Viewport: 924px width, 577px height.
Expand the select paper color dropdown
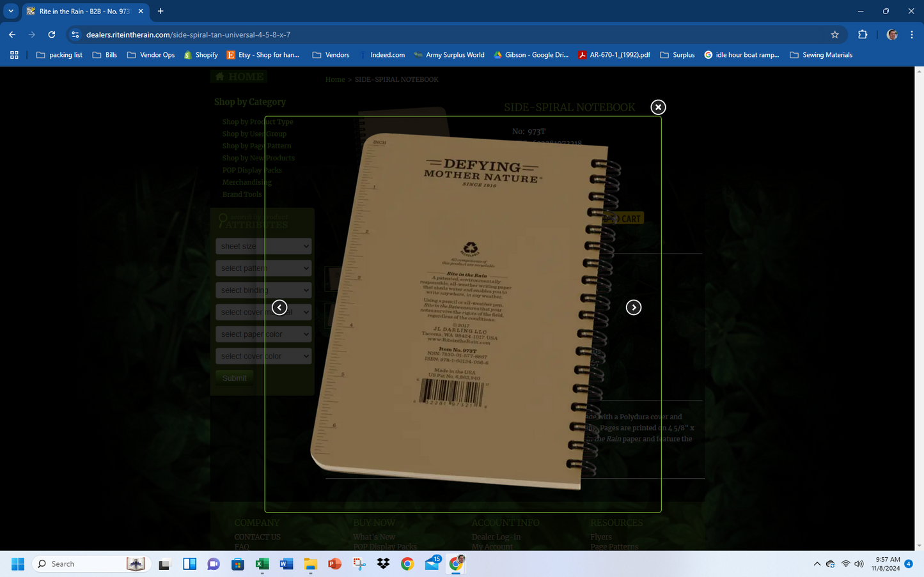pyautogui.click(x=263, y=334)
